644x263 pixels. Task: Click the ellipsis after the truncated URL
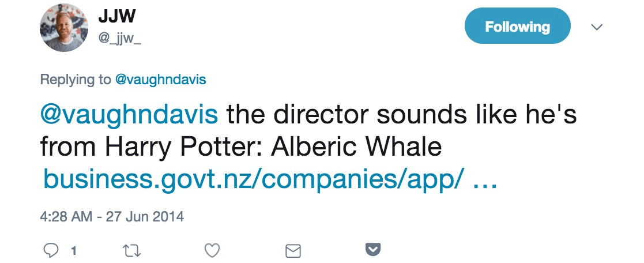coord(484,181)
